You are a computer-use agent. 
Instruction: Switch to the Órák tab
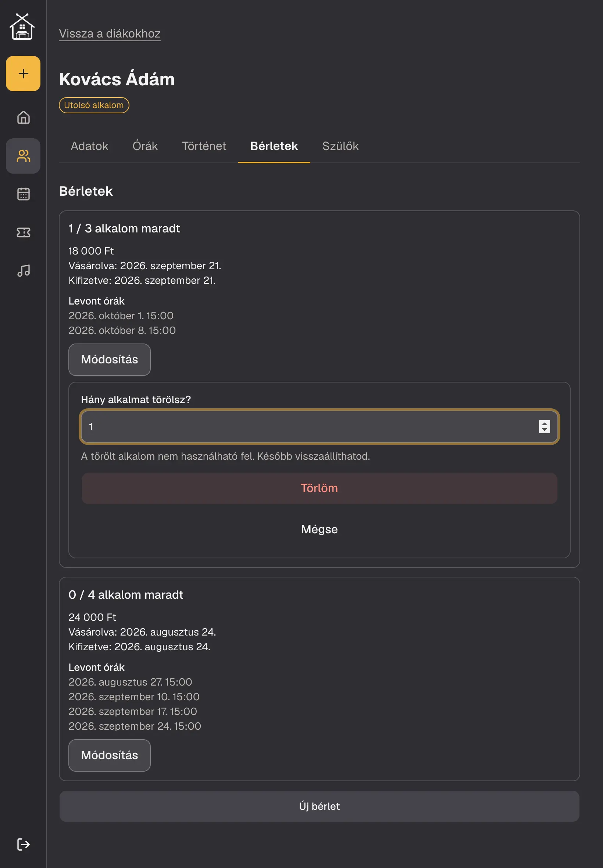(x=145, y=146)
